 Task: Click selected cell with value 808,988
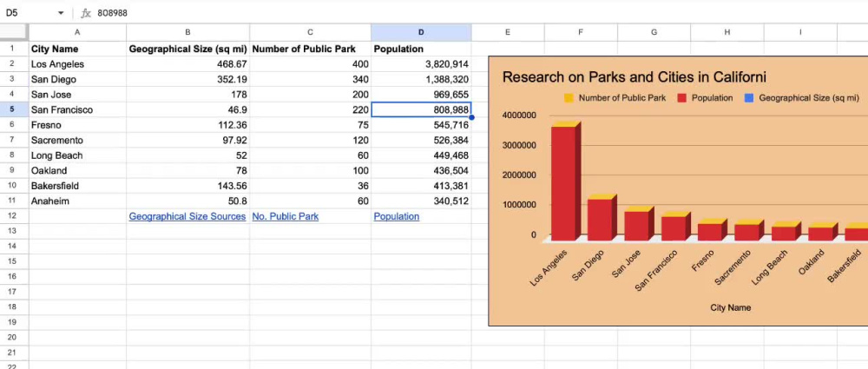421,109
